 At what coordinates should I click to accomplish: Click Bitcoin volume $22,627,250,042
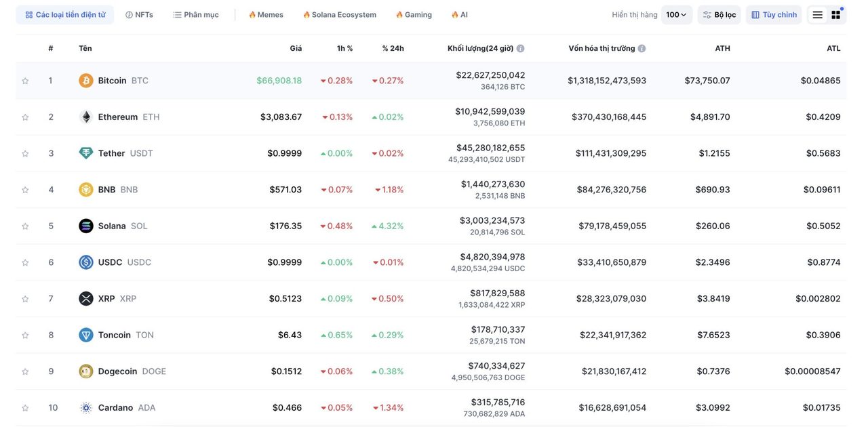coord(490,75)
